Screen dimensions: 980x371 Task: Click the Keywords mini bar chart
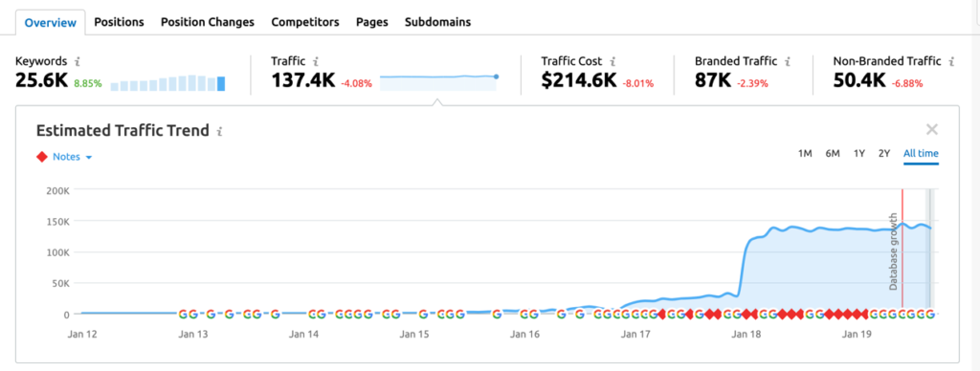tap(167, 83)
